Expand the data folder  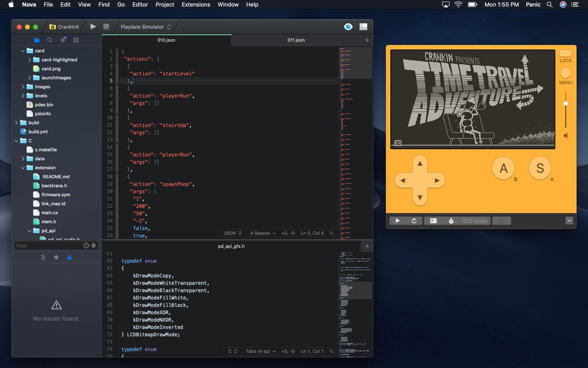click(23, 158)
